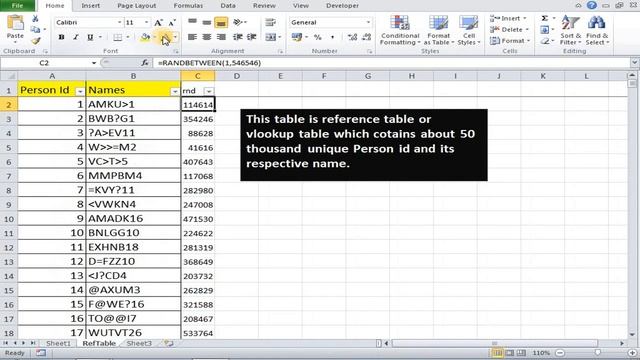Open the Font Color dropdown arrow
The image size is (640, 360).
click(176, 38)
